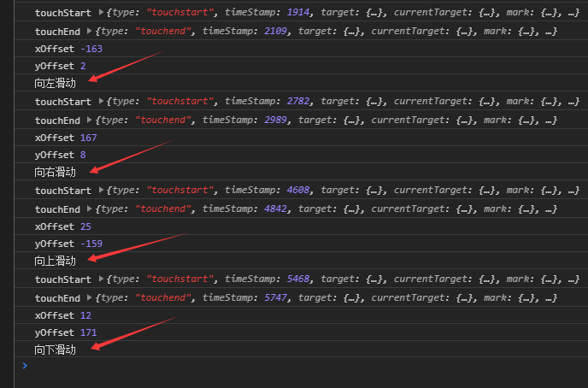Click the timeStamp value 5747
588x388 pixels.
(x=275, y=297)
